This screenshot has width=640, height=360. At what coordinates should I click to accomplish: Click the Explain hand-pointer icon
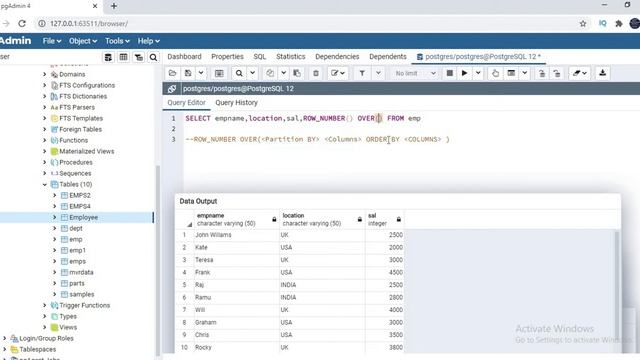click(x=495, y=73)
